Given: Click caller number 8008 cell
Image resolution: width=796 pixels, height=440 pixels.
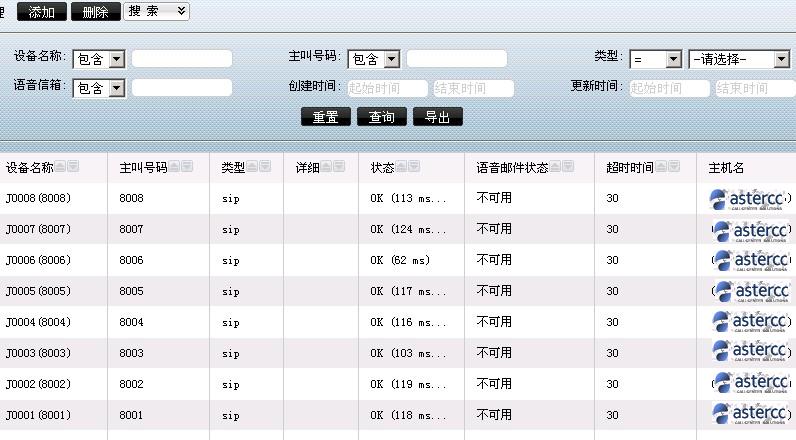Looking at the screenshot, I should coord(131,198).
